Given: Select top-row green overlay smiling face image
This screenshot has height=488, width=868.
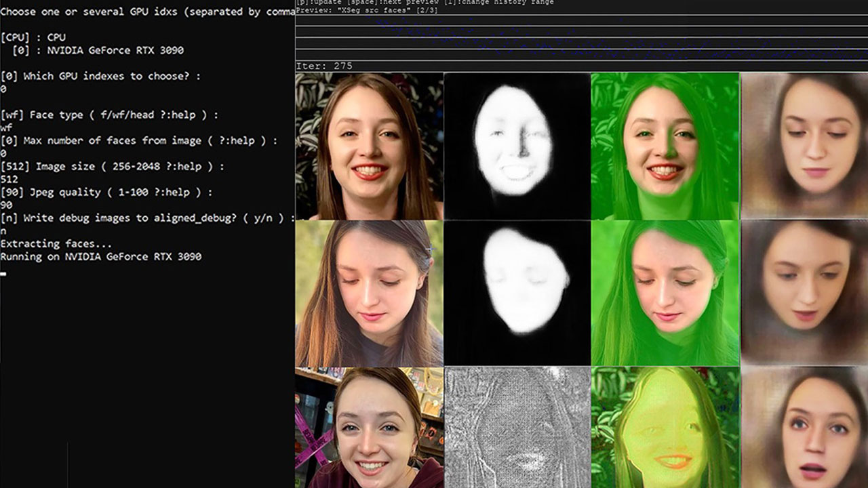Looking at the screenshot, I should point(665,146).
